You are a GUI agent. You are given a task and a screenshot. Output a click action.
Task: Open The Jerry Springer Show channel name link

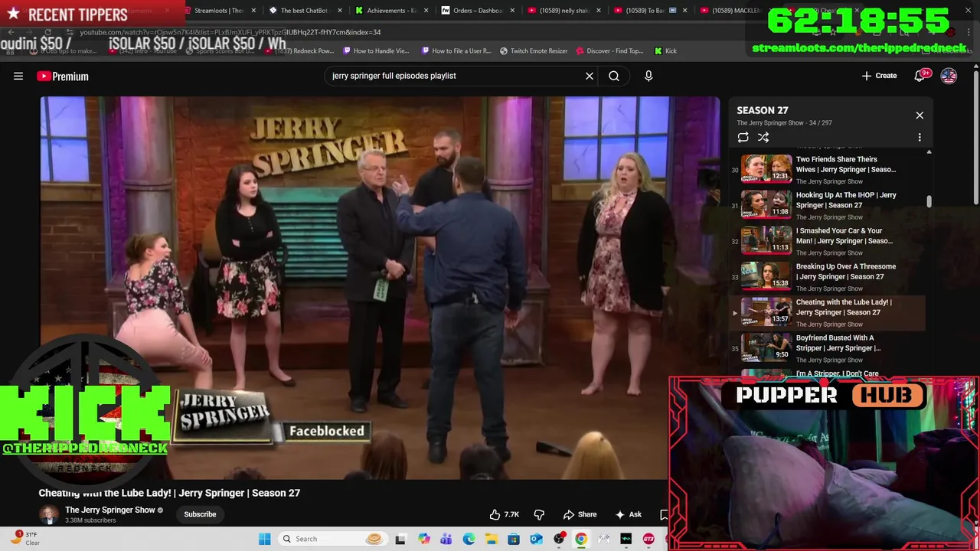tap(110, 510)
